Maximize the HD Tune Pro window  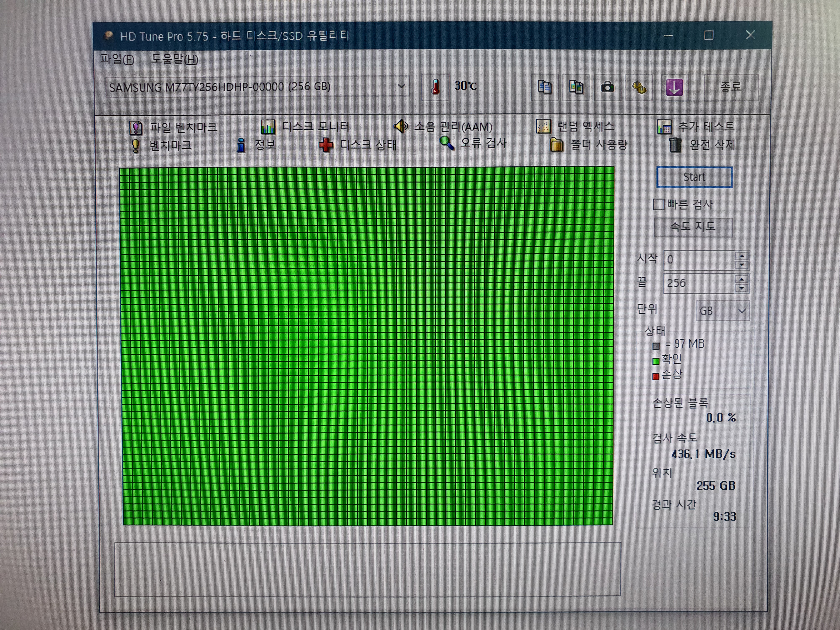tap(709, 35)
